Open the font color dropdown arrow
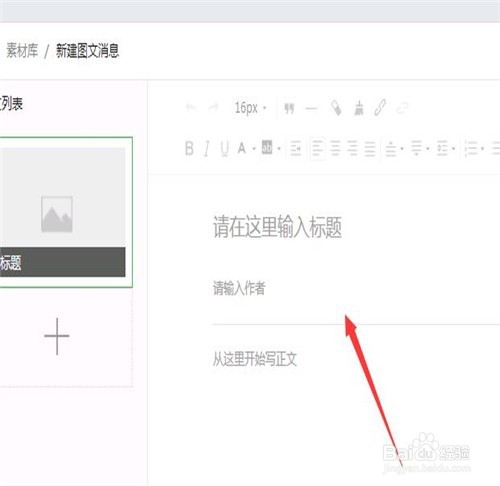Image resolution: width=500 pixels, height=486 pixels. point(254,149)
